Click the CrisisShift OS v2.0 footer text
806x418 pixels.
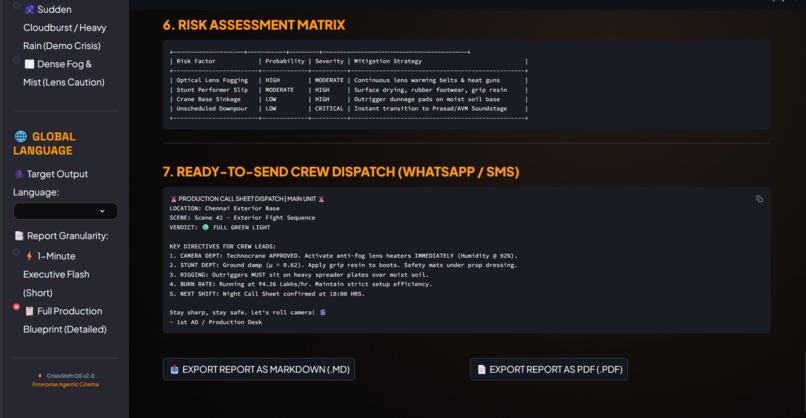[70, 376]
